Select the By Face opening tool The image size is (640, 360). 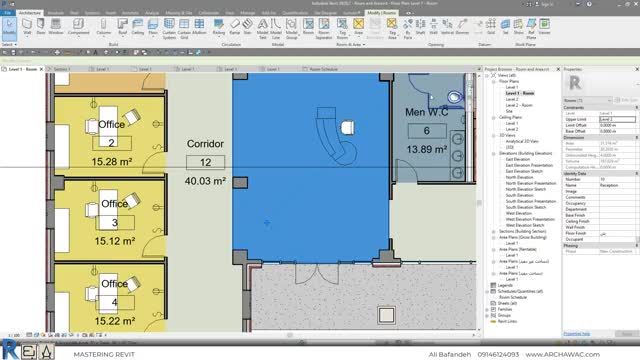click(407, 29)
